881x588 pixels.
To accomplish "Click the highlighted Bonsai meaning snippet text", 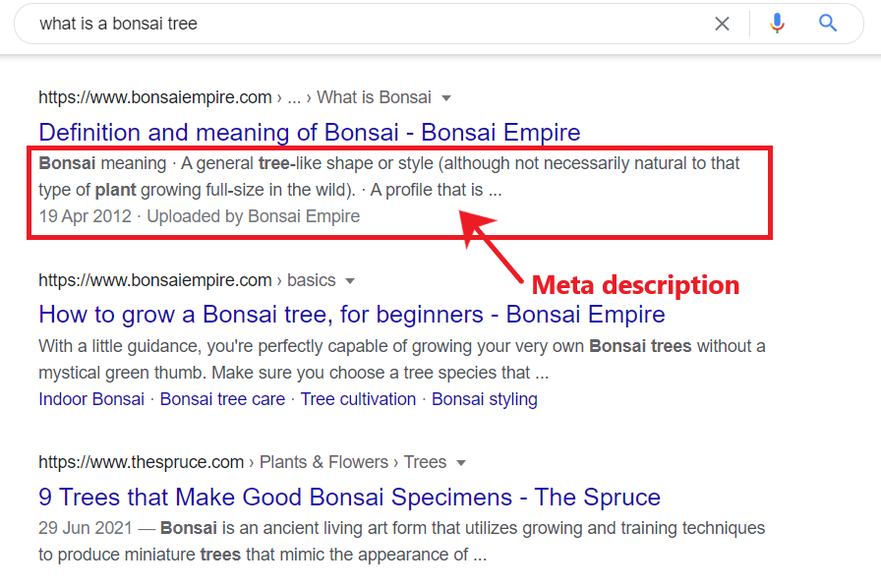I will (x=388, y=177).
